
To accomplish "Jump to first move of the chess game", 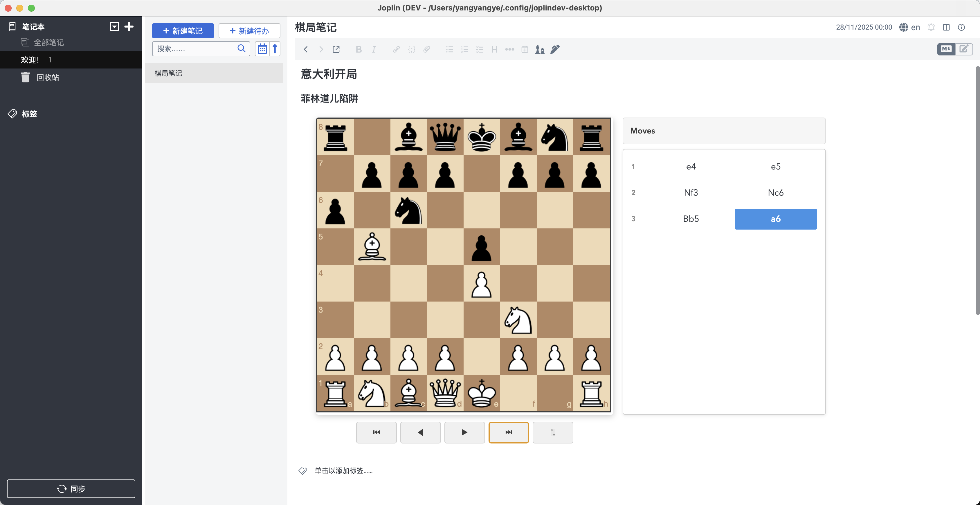I will 376,432.
